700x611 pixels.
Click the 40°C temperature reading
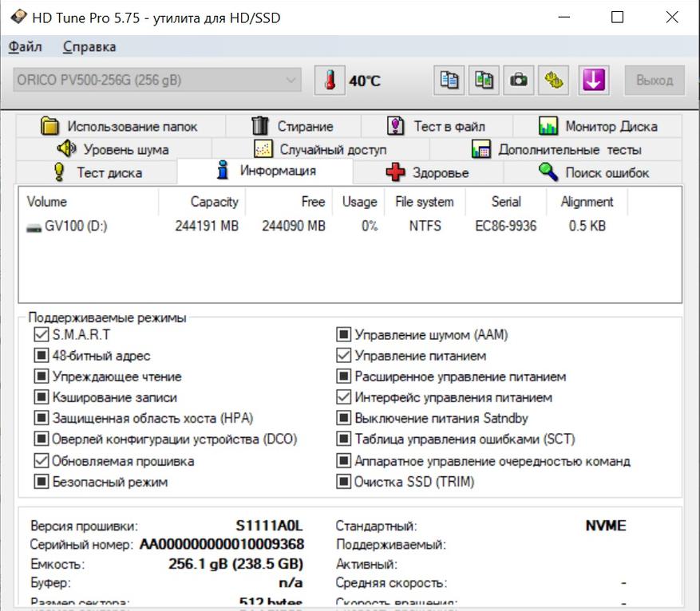[365, 81]
